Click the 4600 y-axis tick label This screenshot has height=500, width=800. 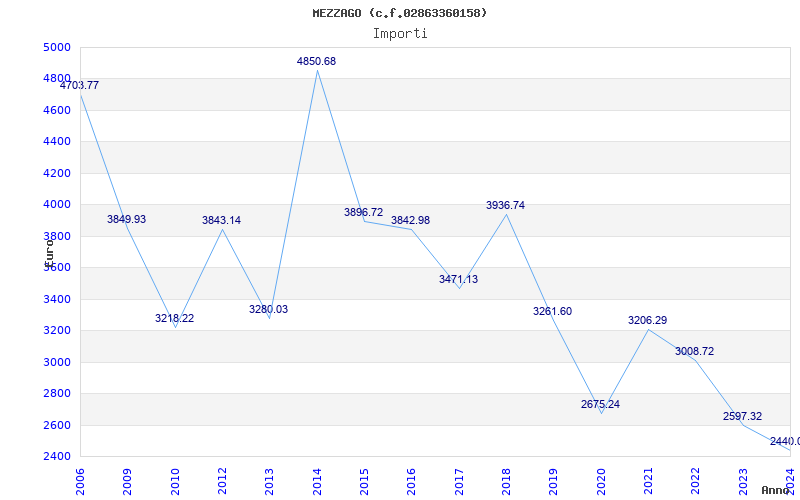click(57, 110)
